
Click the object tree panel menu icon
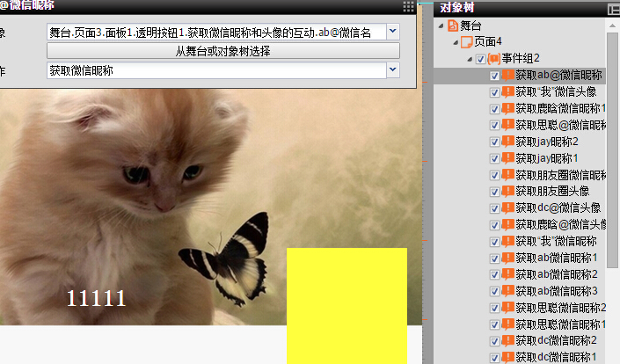[614, 9]
